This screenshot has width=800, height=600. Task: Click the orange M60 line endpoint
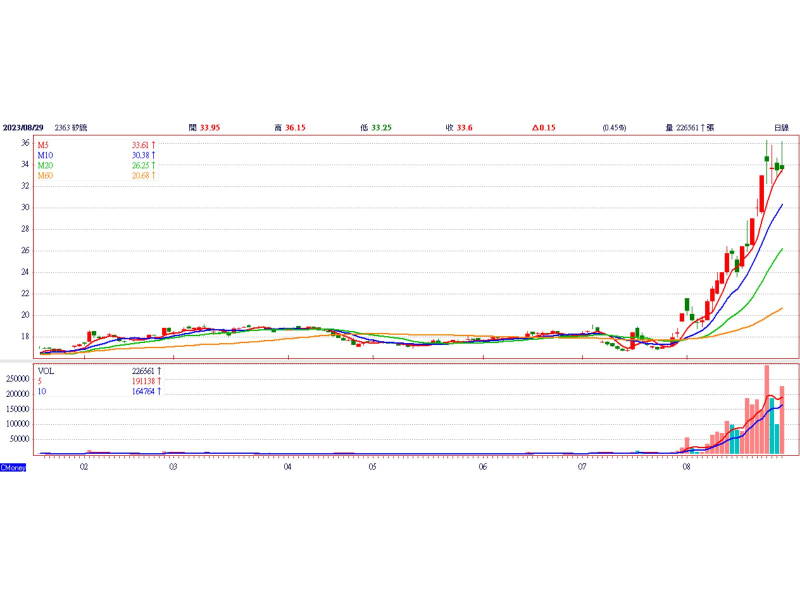point(781,309)
